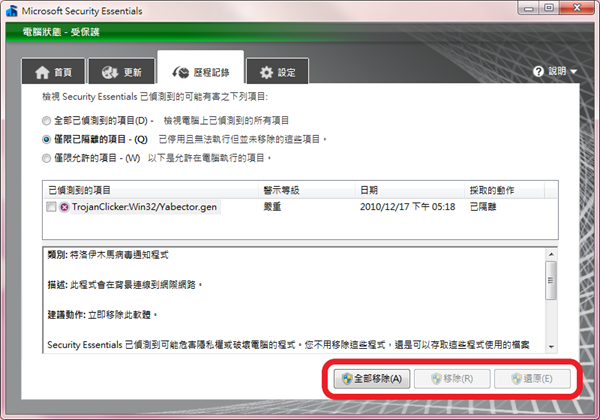Click the 描述 description line in details
The width and height of the screenshot is (600, 420).
coord(125,285)
